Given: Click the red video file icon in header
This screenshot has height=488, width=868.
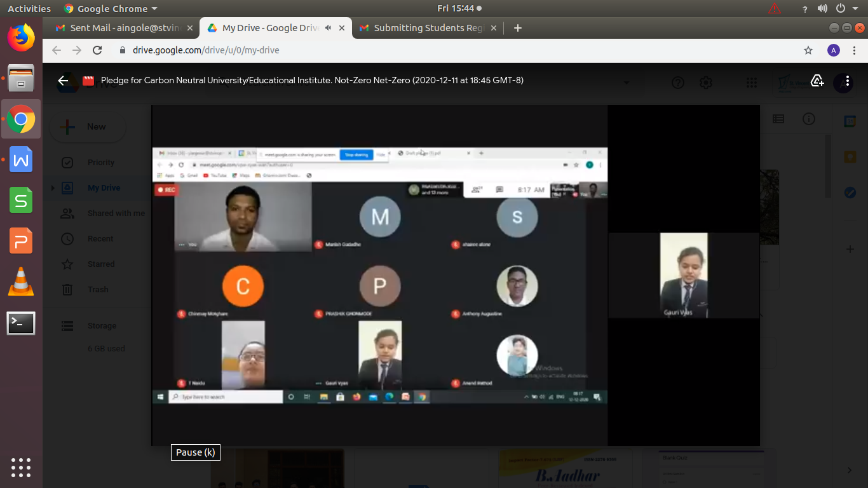Looking at the screenshot, I should pos(88,81).
